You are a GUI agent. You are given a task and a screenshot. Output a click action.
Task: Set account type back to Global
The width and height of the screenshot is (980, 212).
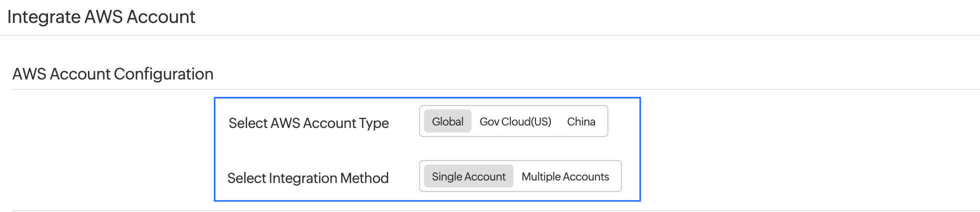tap(448, 121)
